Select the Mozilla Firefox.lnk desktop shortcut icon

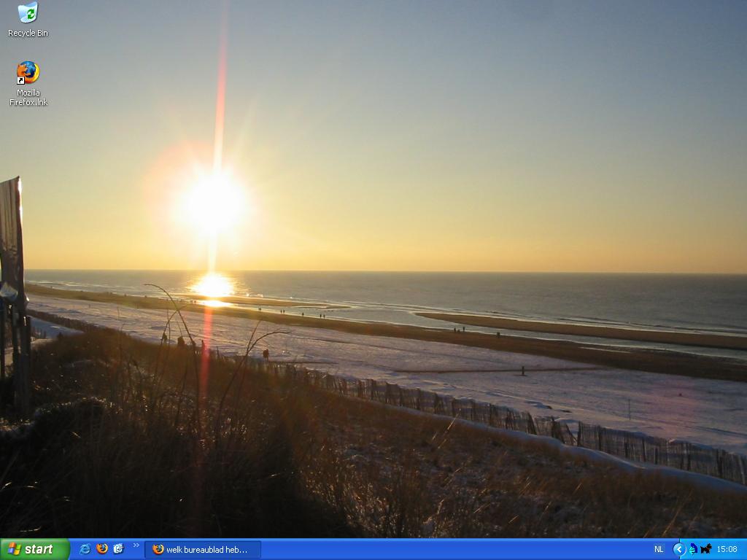(x=28, y=72)
